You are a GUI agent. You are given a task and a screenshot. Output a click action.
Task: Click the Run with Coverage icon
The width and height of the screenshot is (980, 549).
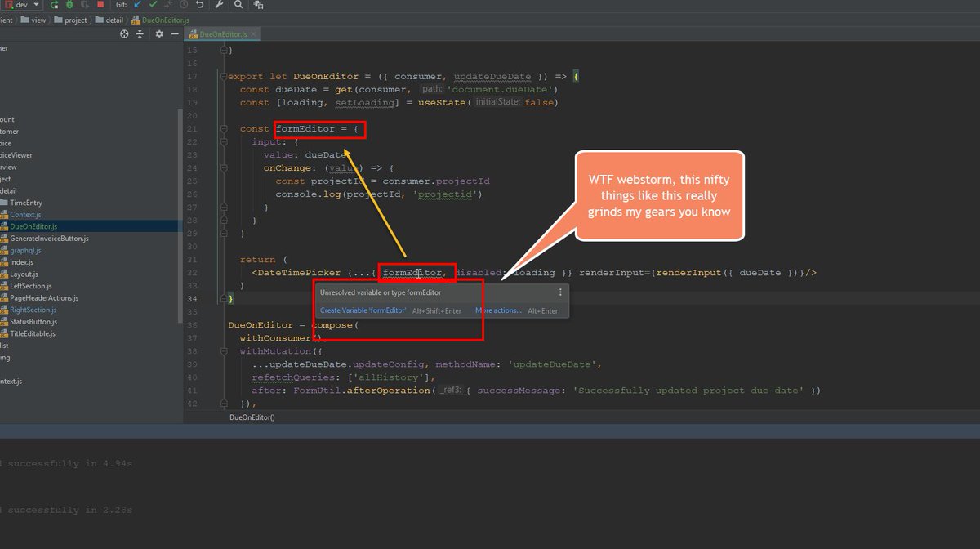(x=85, y=5)
